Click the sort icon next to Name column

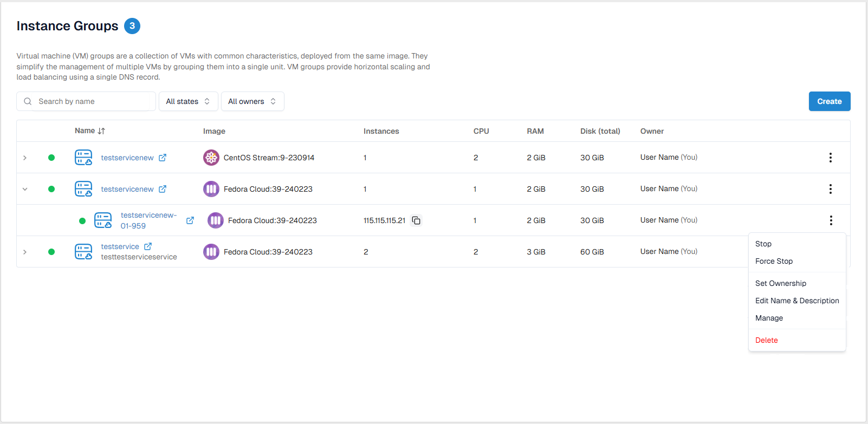point(101,131)
